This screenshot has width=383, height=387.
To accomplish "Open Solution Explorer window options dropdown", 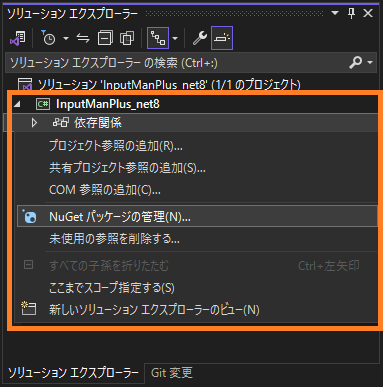I will click(x=335, y=13).
